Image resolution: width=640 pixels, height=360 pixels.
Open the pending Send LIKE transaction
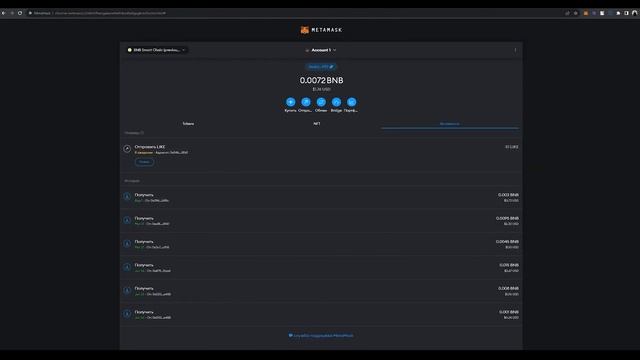(321, 155)
